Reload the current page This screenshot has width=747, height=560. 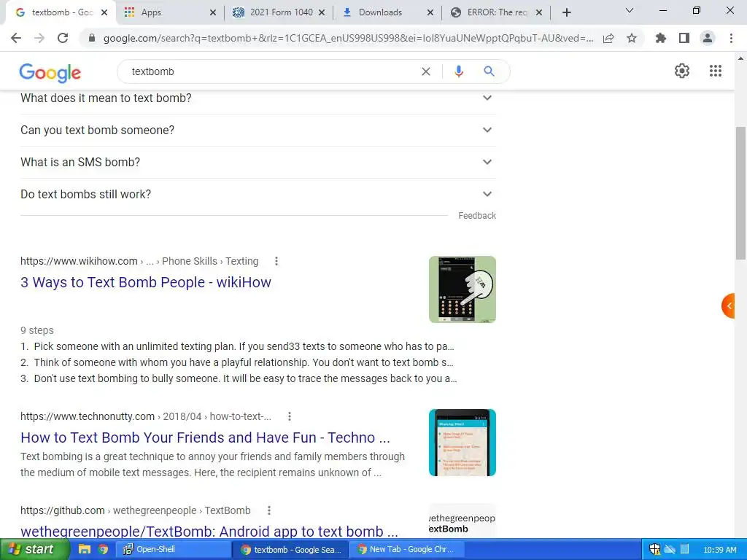(63, 38)
